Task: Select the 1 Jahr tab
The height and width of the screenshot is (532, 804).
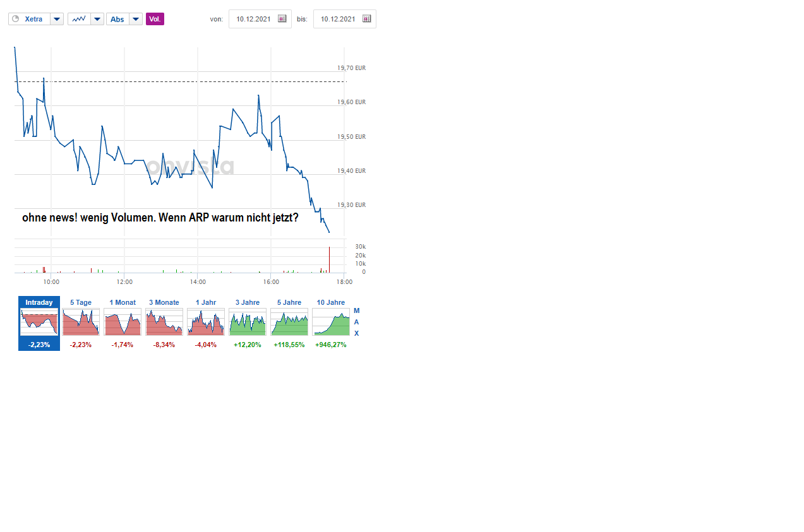Action: tap(205, 302)
